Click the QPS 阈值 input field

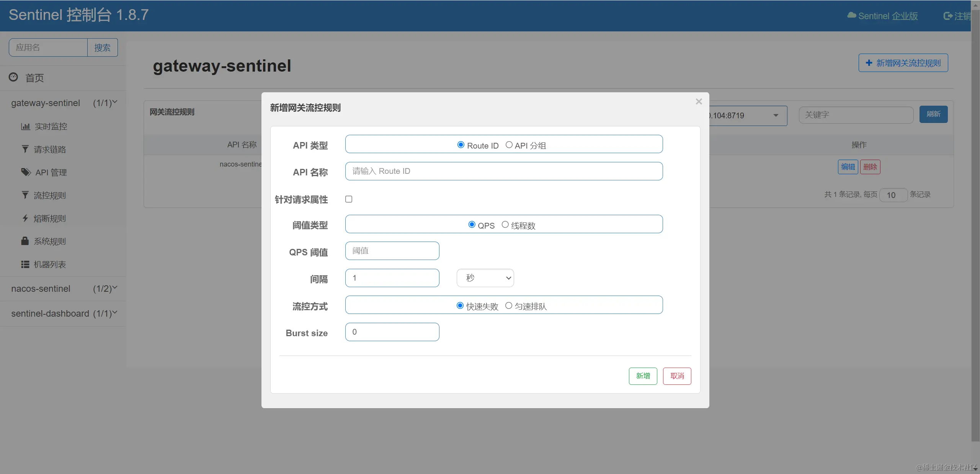coord(392,251)
